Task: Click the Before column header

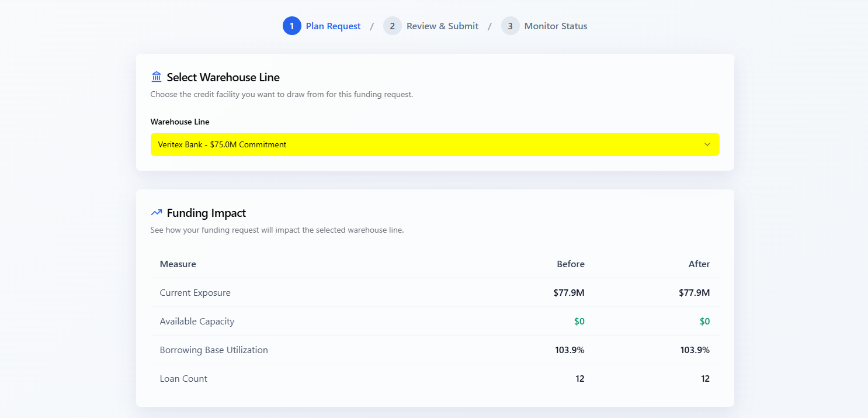Action: (570, 264)
